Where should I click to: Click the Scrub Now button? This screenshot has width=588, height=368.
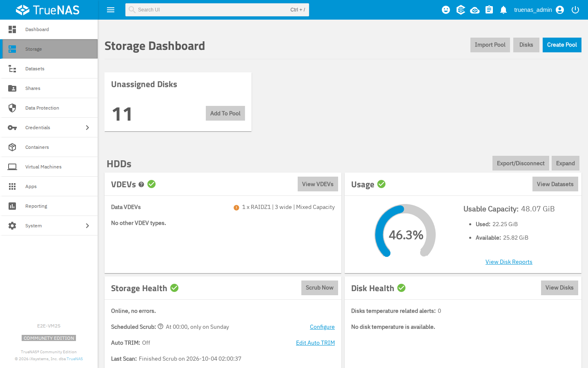point(320,288)
